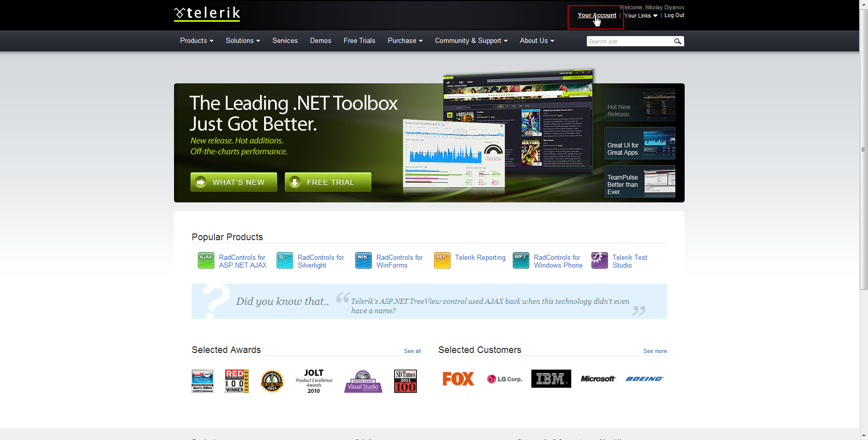Click the SD Times 100 badge

click(406, 381)
